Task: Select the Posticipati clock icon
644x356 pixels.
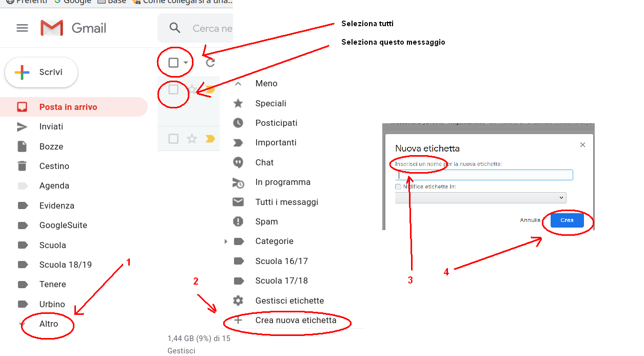Action: pos(238,123)
